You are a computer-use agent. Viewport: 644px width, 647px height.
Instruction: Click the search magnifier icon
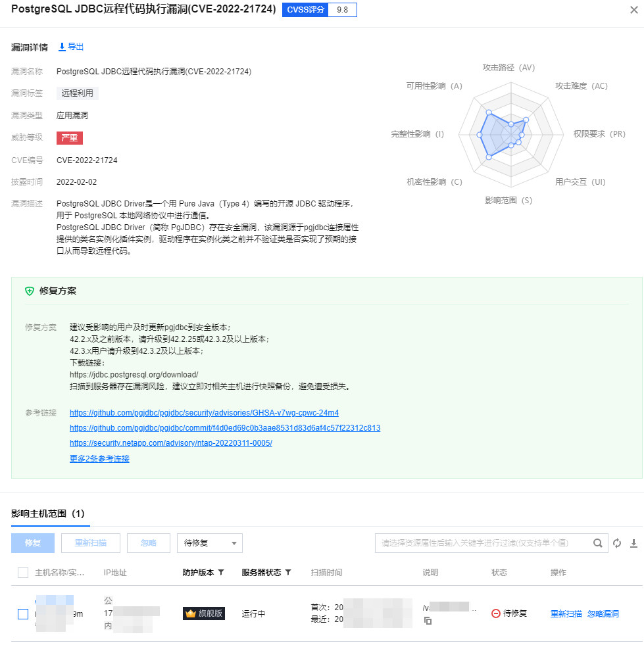coord(597,543)
